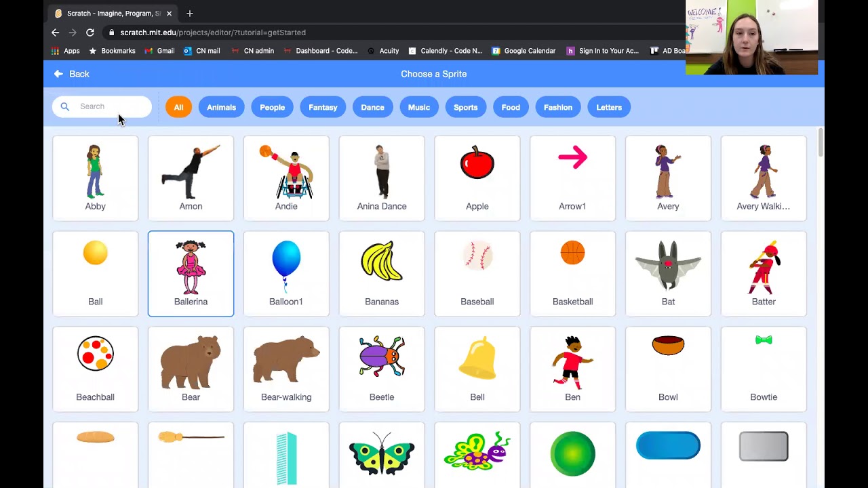Filter sprites by Music

[x=419, y=107]
